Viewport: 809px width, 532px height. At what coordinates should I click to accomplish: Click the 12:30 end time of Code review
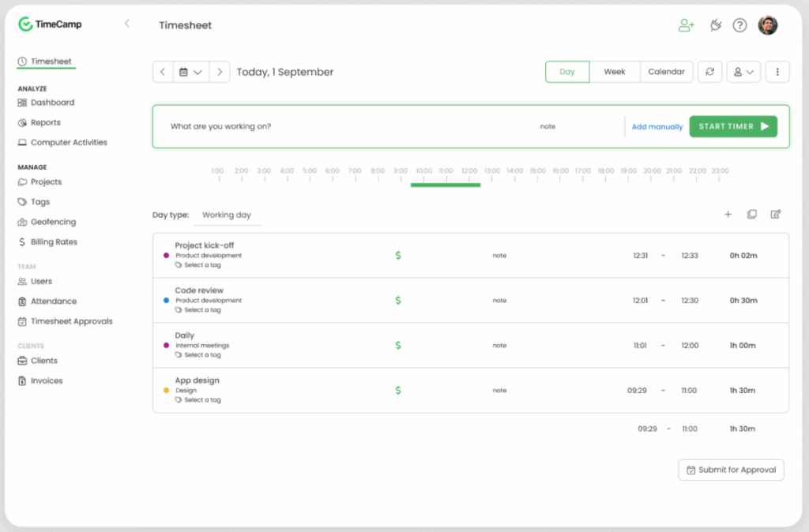coord(690,301)
